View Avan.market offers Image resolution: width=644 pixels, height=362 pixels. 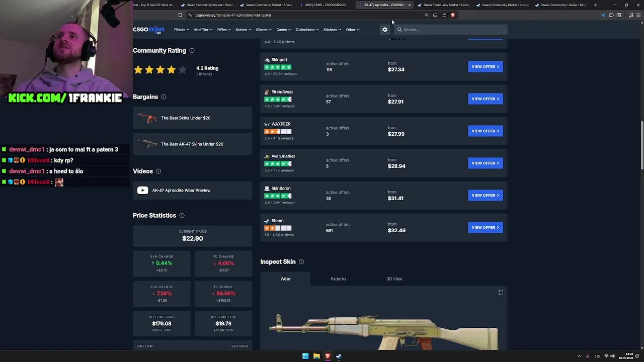[x=485, y=163]
